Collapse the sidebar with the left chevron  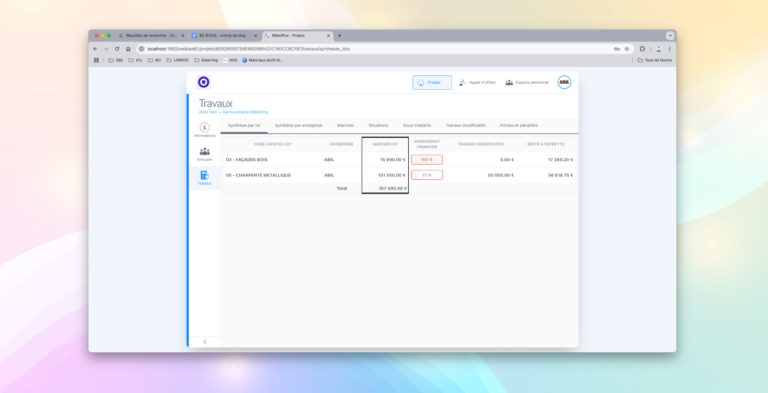pos(205,342)
